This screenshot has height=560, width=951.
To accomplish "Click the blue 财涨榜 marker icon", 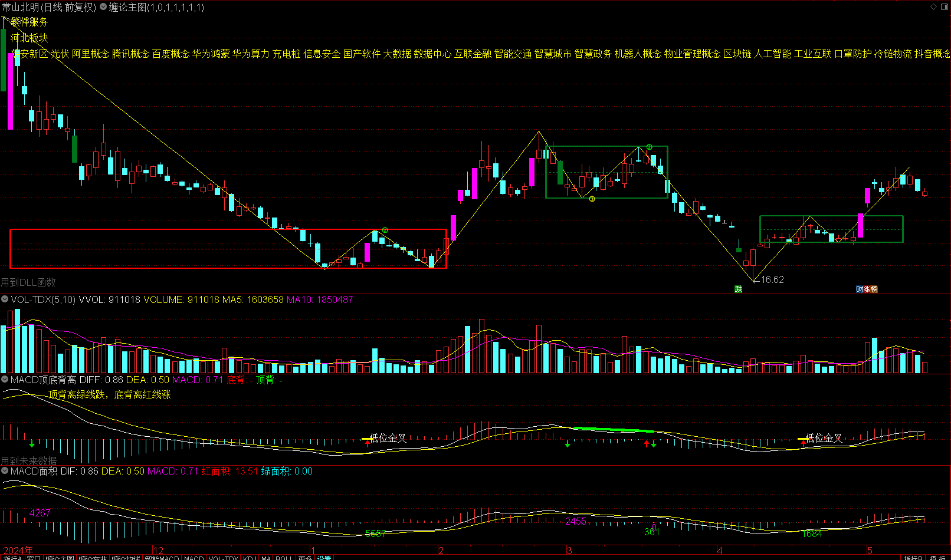I will click(x=867, y=289).
